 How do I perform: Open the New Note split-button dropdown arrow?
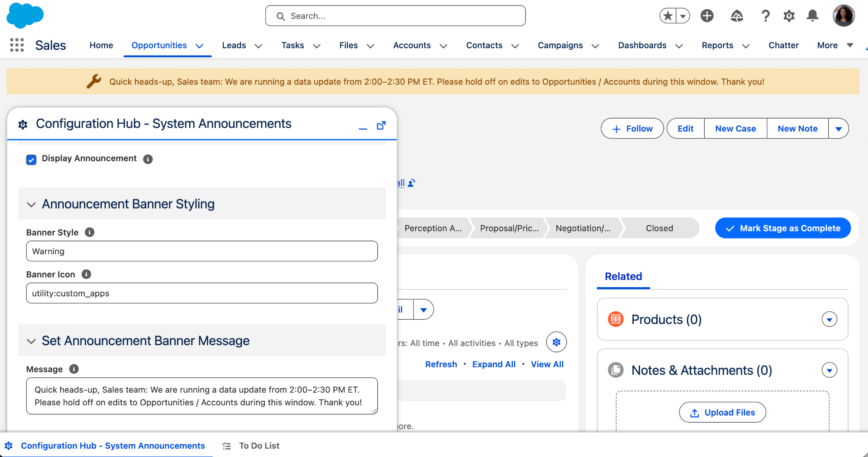point(839,128)
